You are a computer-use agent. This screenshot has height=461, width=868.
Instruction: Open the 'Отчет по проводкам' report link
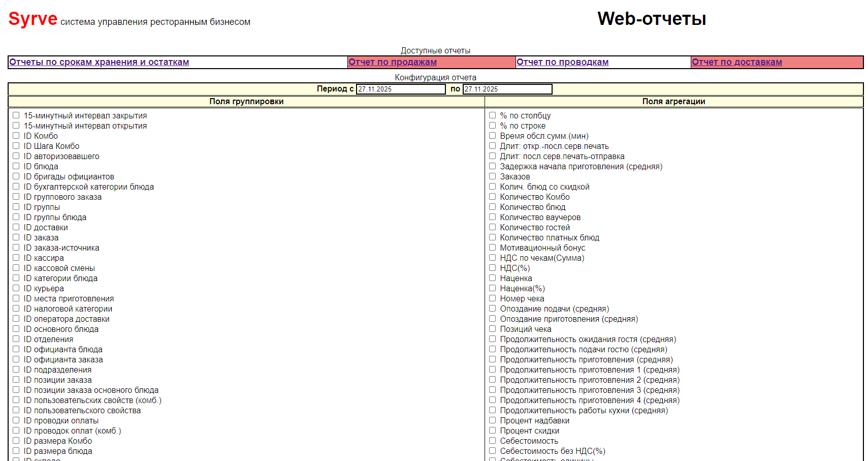562,62
